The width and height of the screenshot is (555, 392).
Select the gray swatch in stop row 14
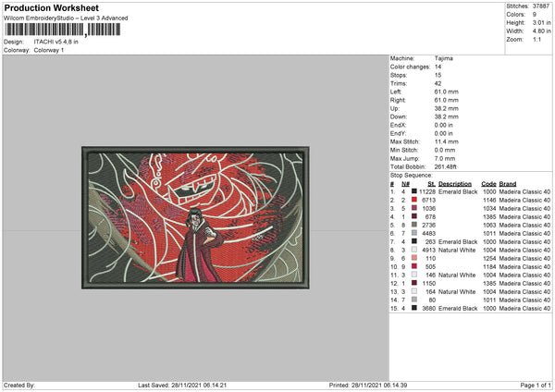pos(414,300)
